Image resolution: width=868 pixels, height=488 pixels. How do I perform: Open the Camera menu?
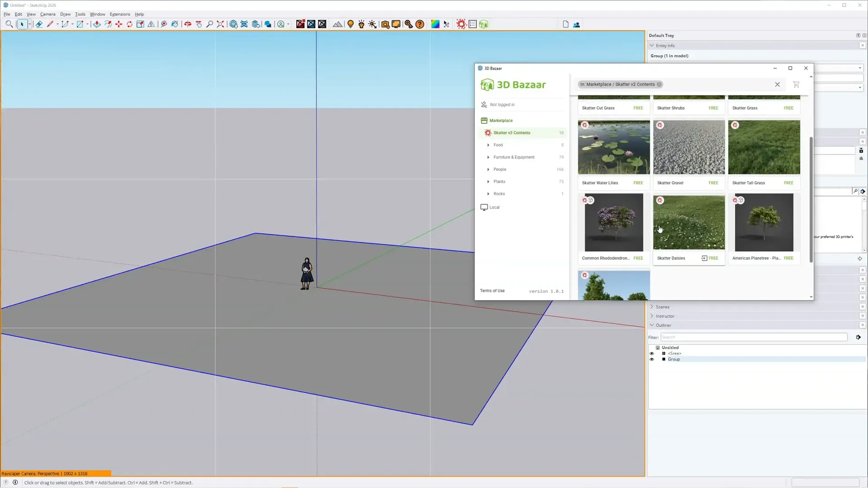(x=47, y=14)
